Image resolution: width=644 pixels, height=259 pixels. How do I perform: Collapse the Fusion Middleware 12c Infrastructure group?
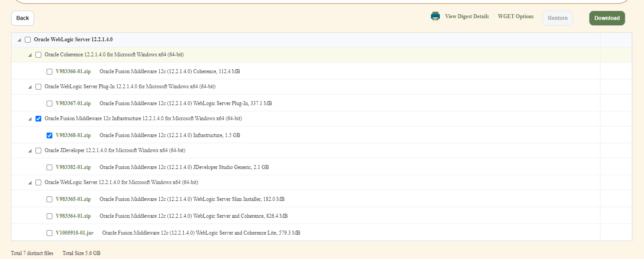[30, 119]
